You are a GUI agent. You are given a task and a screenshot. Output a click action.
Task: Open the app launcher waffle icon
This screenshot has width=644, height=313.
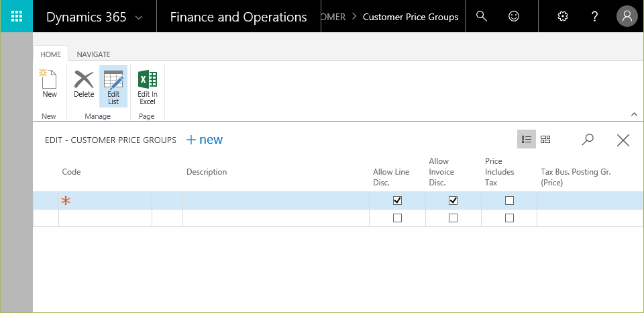click(x=16, y=16)
